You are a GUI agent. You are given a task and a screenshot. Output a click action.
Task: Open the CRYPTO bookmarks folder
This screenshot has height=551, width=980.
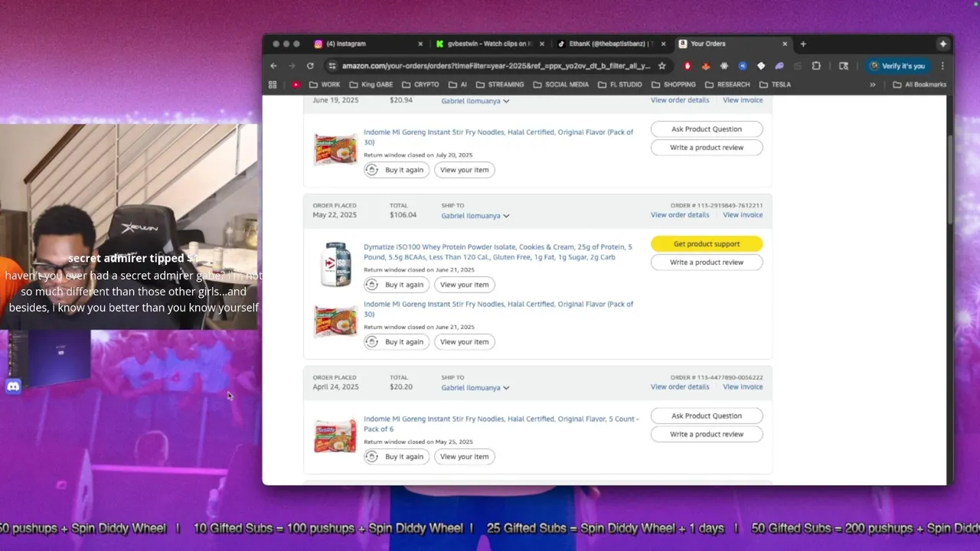pyautogui.click(x=420, y=85)
